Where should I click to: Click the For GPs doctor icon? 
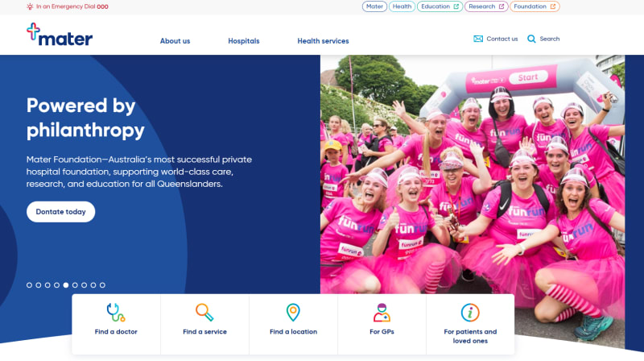point(382,313)
